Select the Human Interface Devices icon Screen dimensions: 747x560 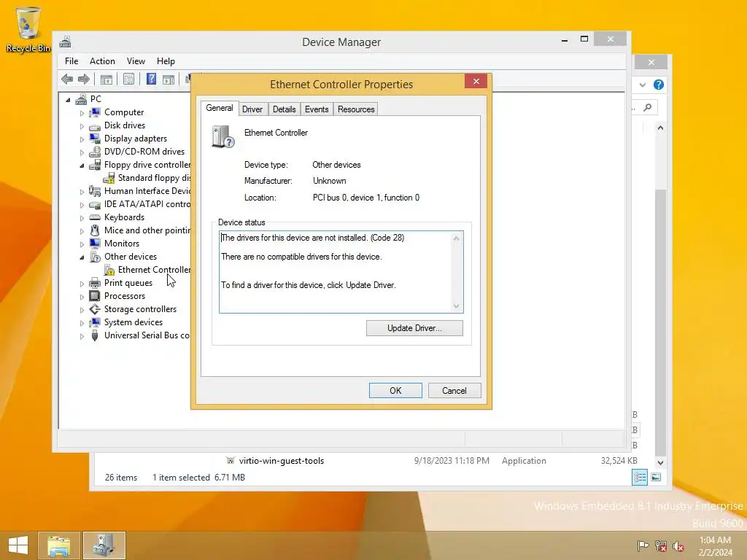[95, 191]
